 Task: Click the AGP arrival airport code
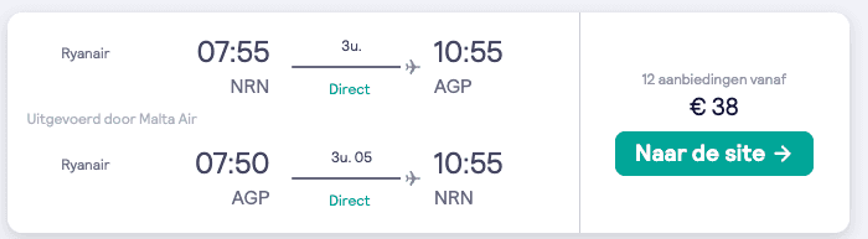point(453,86)
